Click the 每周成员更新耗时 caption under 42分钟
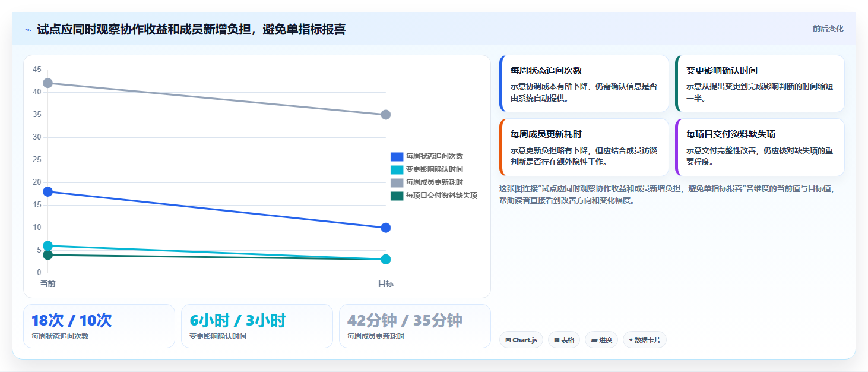 coord(376,336)
